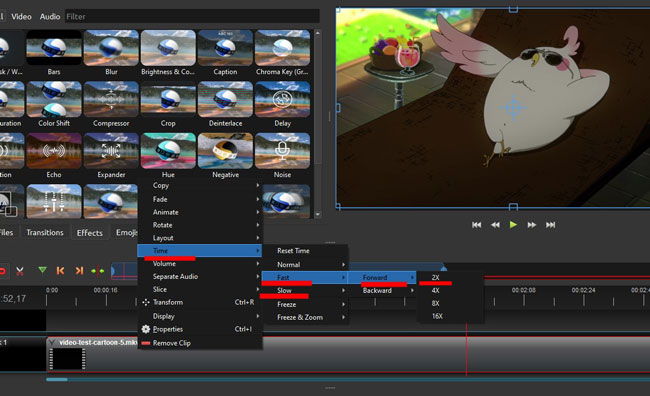Choose Transform from context menu

pyautogui.click(x=200, y=302)
